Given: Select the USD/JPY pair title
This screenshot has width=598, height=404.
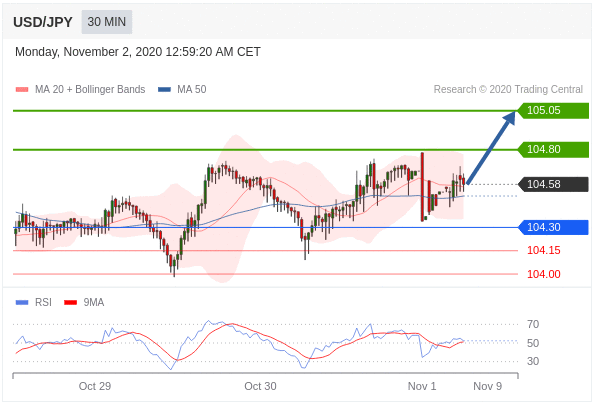Looking at the screenshot, I should click(43, 22).
